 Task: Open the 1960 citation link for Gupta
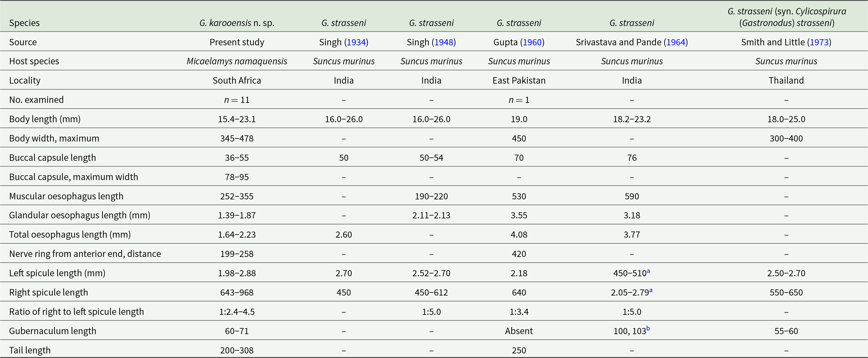tap(532, 42)
